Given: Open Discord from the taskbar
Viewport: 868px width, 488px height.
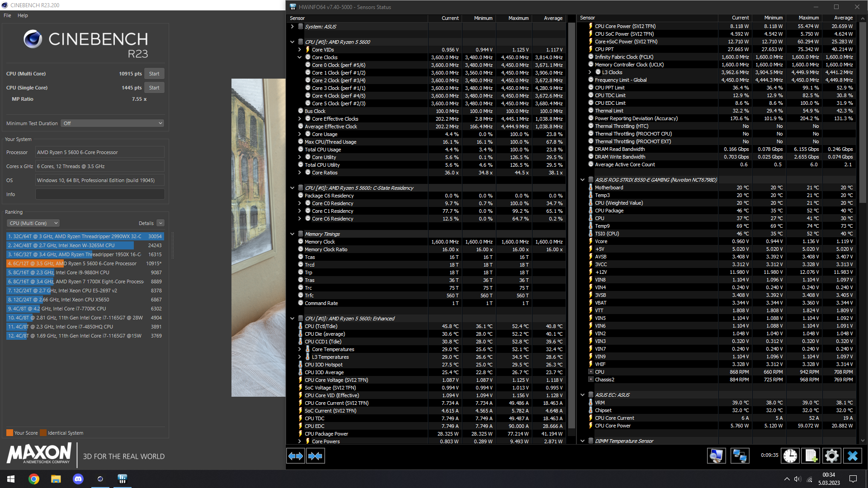Looking at the screenshot, I should (78, 479).
